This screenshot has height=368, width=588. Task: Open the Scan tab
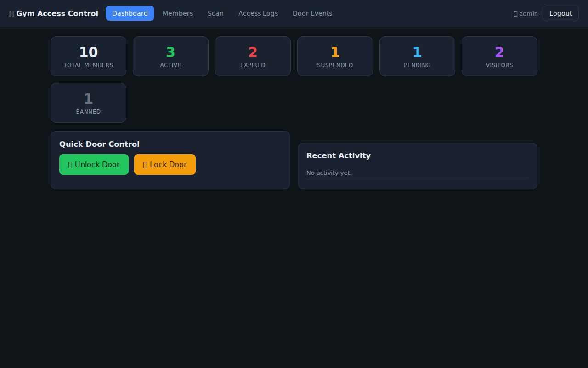pyautogui.click(x=215, y=13)
